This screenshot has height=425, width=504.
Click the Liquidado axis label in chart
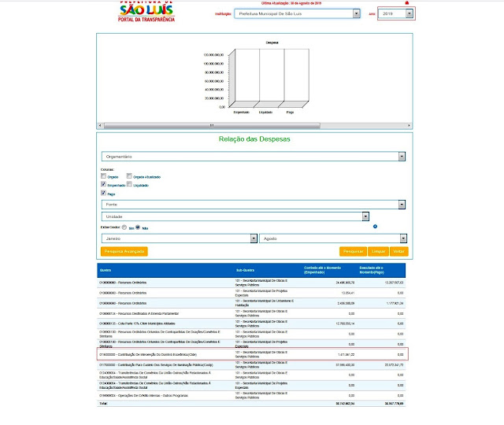pos(265,112)
